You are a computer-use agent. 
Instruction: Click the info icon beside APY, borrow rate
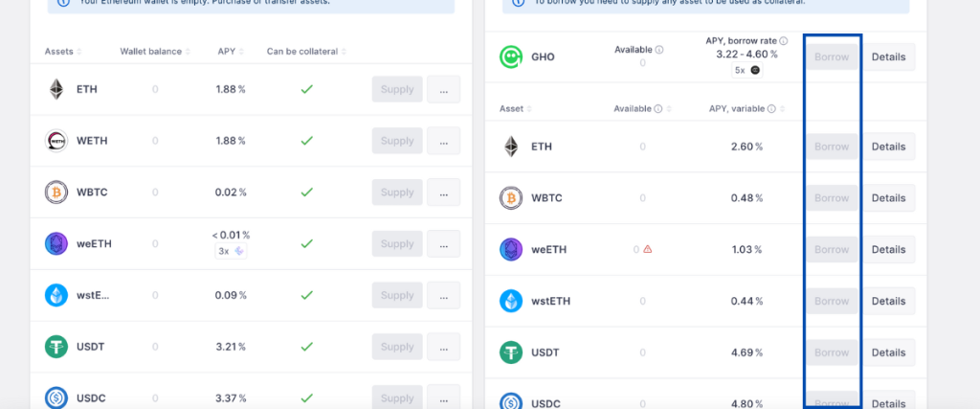point(784,41)
